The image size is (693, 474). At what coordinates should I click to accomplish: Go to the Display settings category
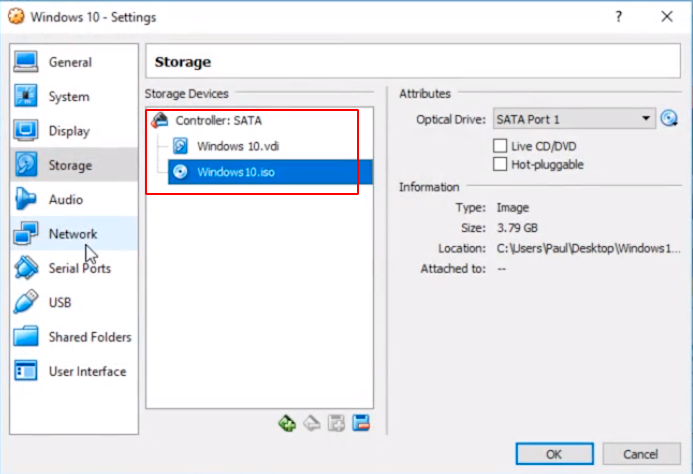pos(69,131)
